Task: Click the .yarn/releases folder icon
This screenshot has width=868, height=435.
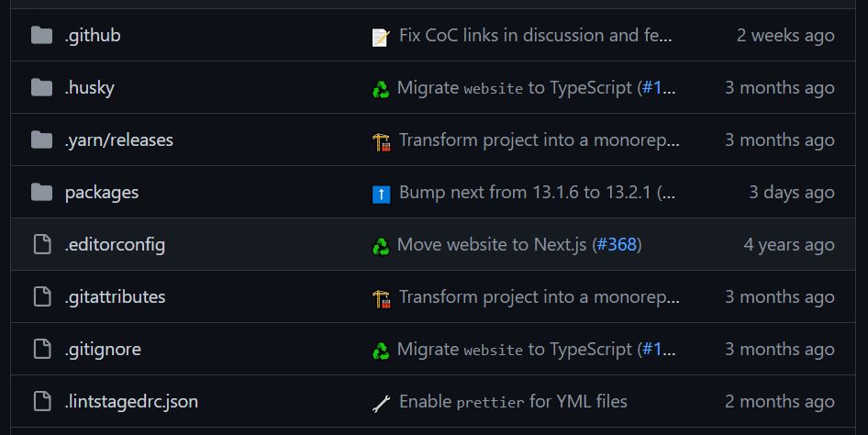Action: tap(41, 140)
